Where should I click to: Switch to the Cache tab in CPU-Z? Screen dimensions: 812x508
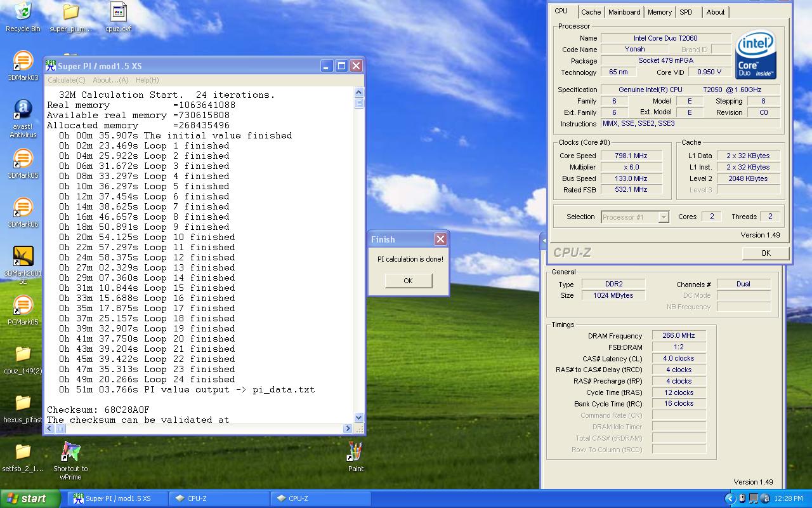point(591,12)
